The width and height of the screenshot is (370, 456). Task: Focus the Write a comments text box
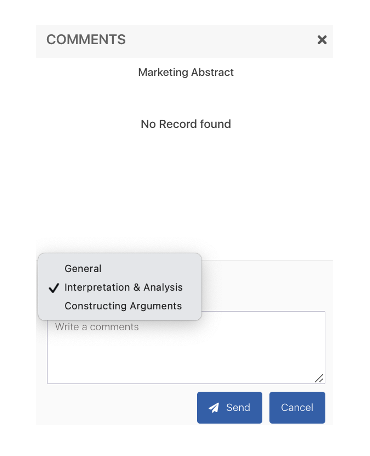(x=186, y=347)
